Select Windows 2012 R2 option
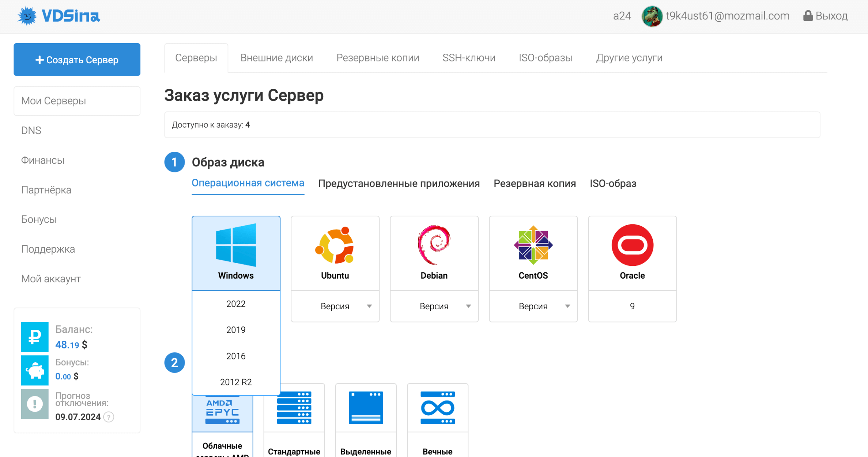Viewport: 868px width, 457px height. tap(236, 382)
